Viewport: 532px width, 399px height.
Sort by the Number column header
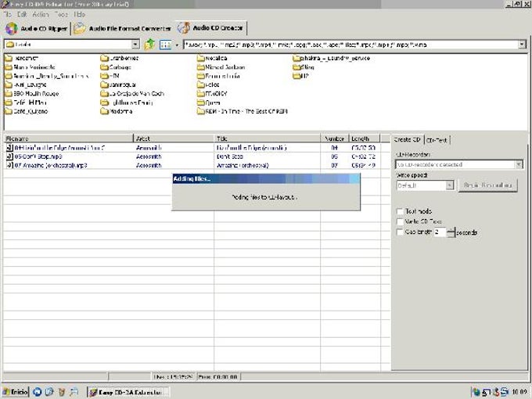click(x=335, y=138)
